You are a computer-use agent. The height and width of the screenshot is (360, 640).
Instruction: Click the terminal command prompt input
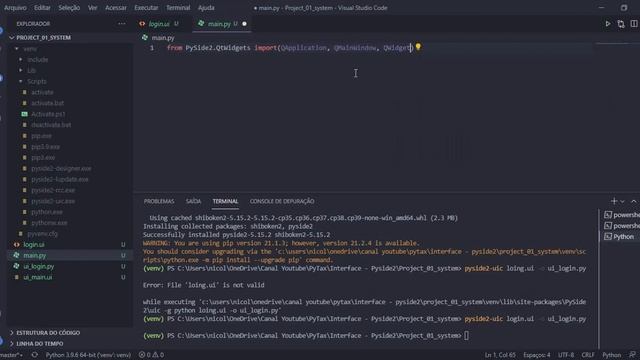click(x=467, y=336)
